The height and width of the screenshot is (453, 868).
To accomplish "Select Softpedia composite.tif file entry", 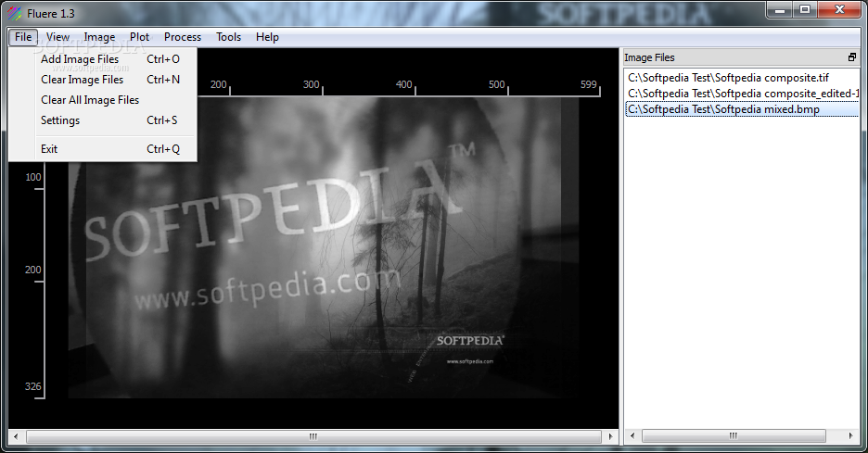I will click(742, 78).
